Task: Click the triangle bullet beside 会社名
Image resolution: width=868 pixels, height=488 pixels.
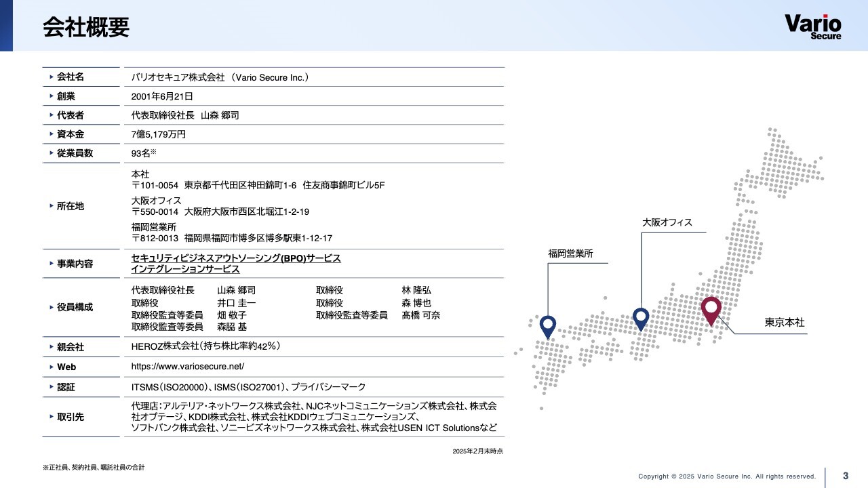Action: click(52, 77)
